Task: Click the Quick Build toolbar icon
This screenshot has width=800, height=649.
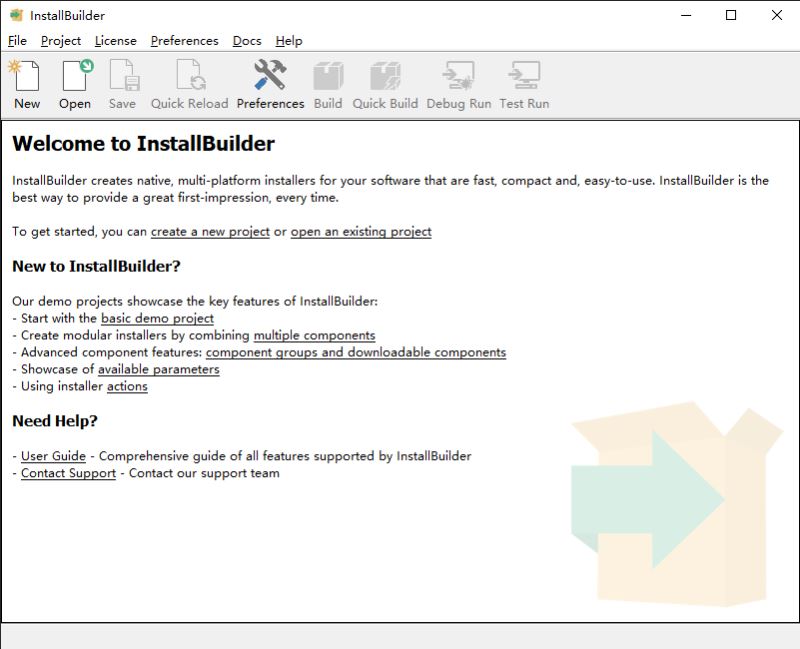Action: [x=385, y=76]
